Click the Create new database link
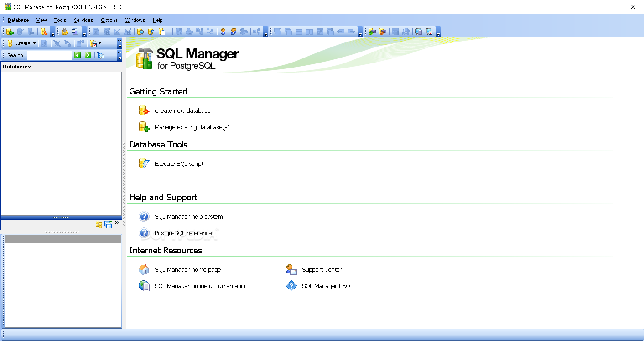 click(182, 110)
